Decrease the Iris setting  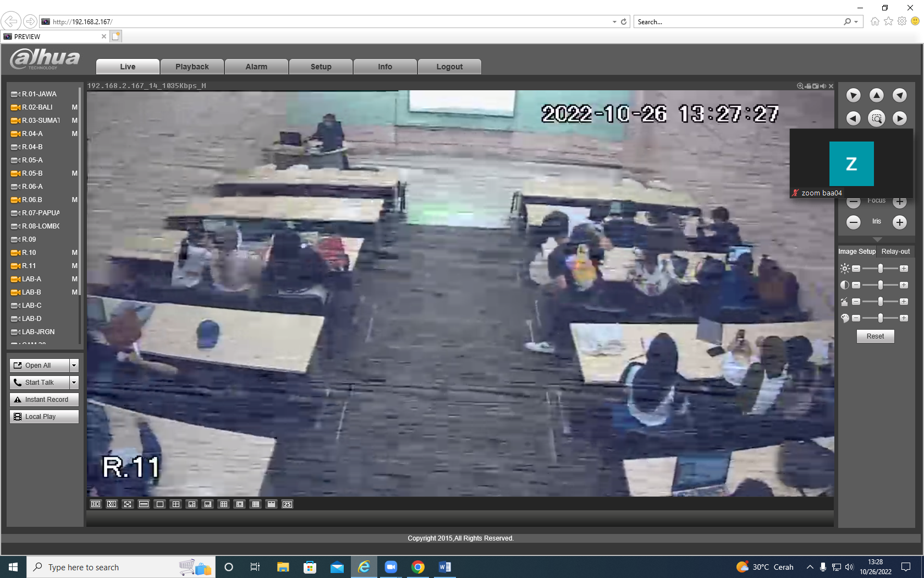853,222
